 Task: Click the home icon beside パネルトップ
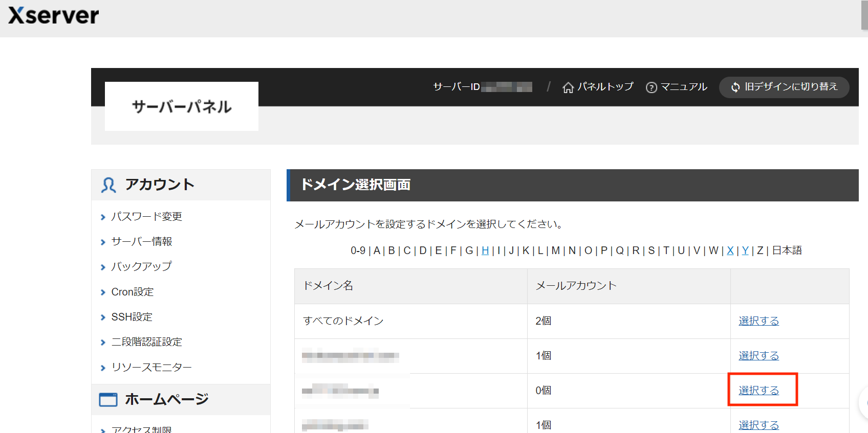click(x=568, y=87)
